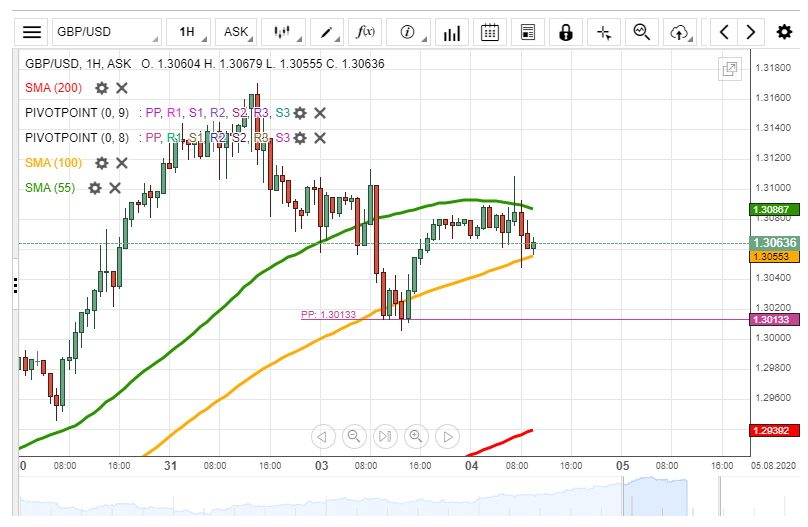Remove the SMA (100) indicator
Viewport: 808px width, 527px height.
(122, 163)
